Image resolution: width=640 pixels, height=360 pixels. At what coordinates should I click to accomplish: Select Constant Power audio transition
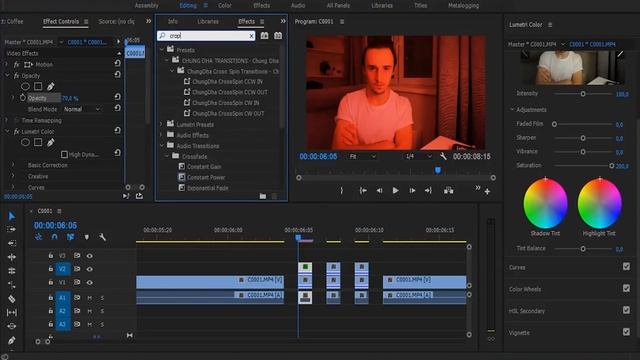(x=206, y=177)
